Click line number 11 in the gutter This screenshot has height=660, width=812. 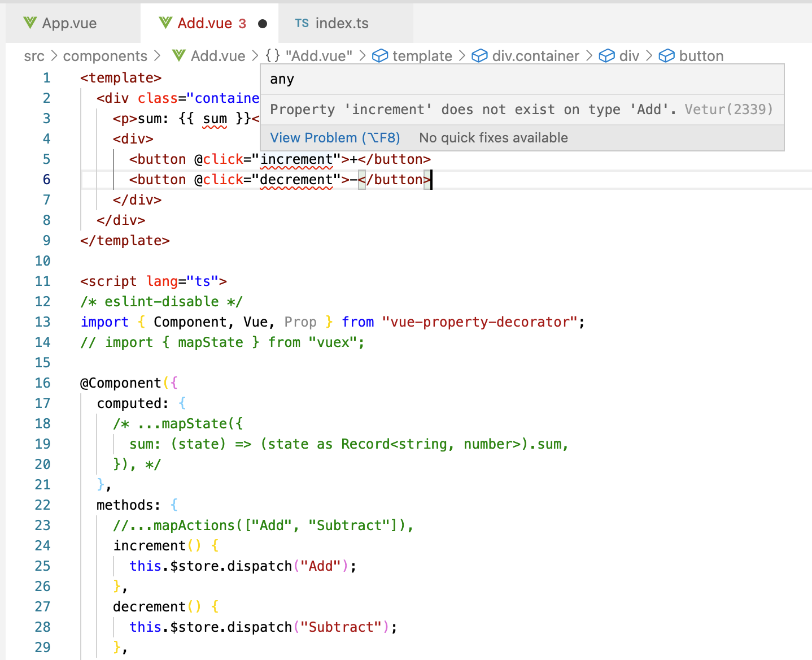(x=42, y=281)
